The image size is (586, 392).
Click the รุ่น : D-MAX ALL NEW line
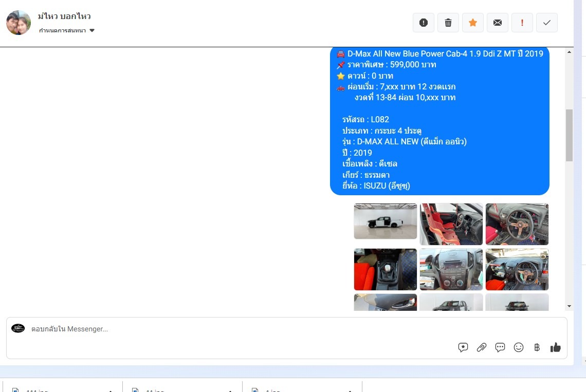point(405,142)
